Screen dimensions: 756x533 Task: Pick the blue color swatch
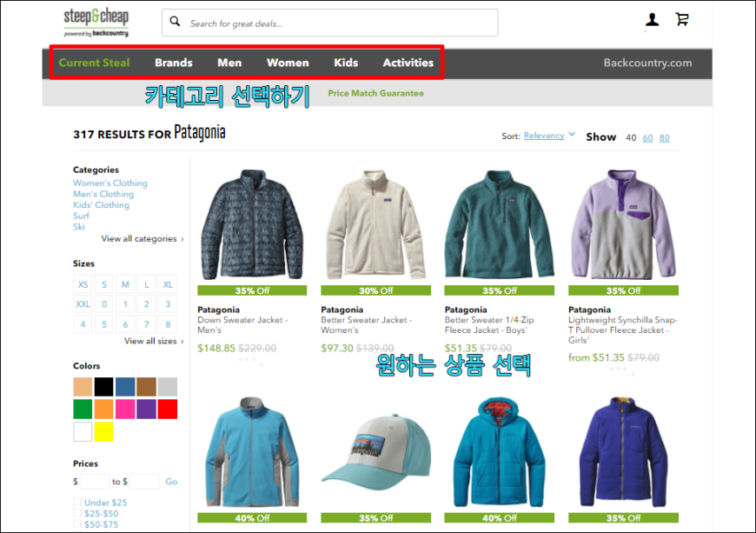click(125, 387)
